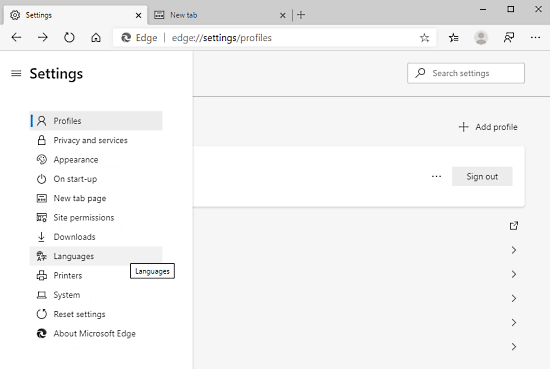Open Privacy and services section
Screen dimensions: 550x369
pos(96,140)
